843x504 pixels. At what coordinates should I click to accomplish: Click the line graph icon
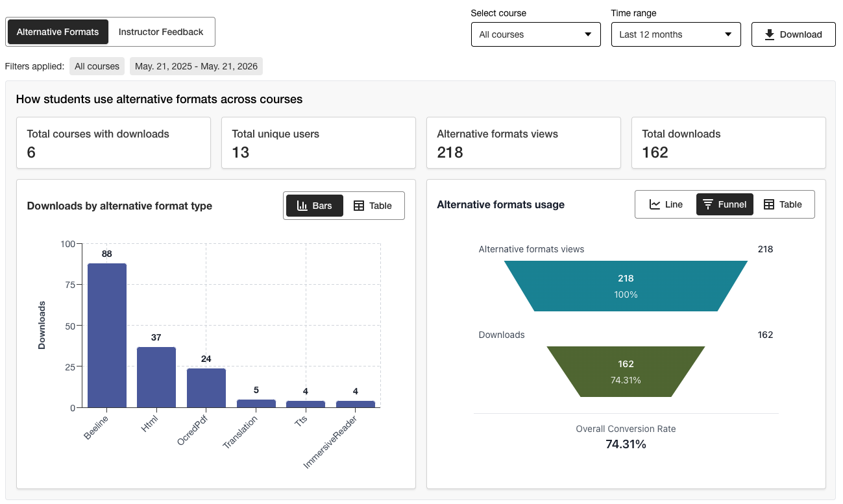pyautogui.click(x=655, y=204)
